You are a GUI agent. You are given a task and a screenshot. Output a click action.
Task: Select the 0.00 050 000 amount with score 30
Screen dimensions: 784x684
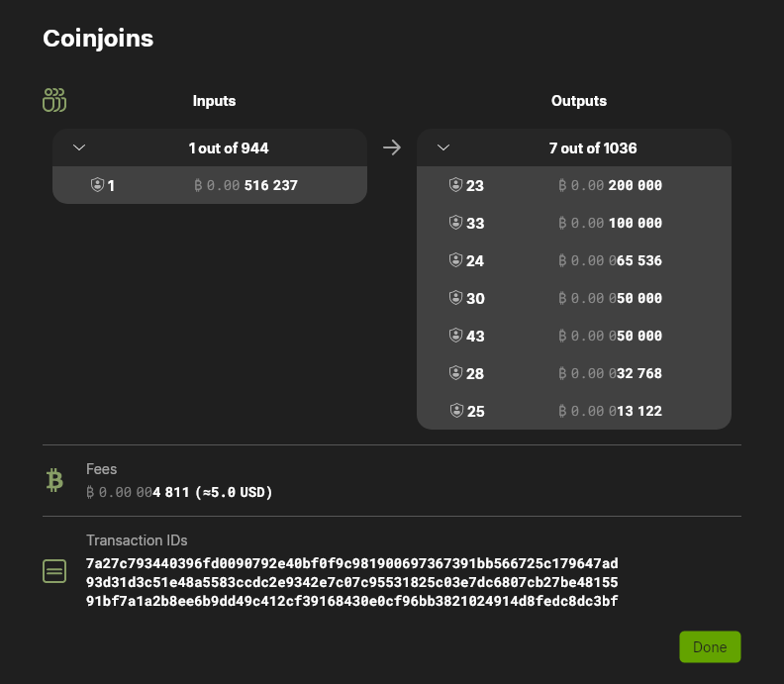pyautogui.click(x=610, y=298)
